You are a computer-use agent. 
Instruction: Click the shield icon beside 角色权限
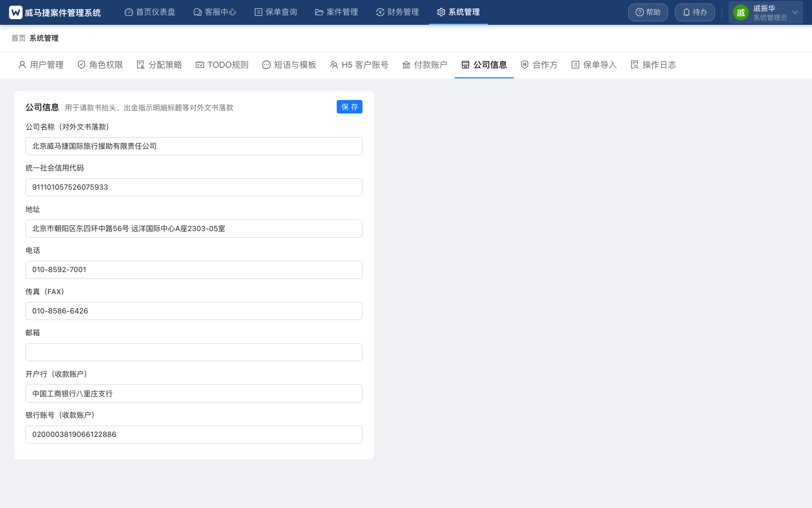[x=81, y=65]
